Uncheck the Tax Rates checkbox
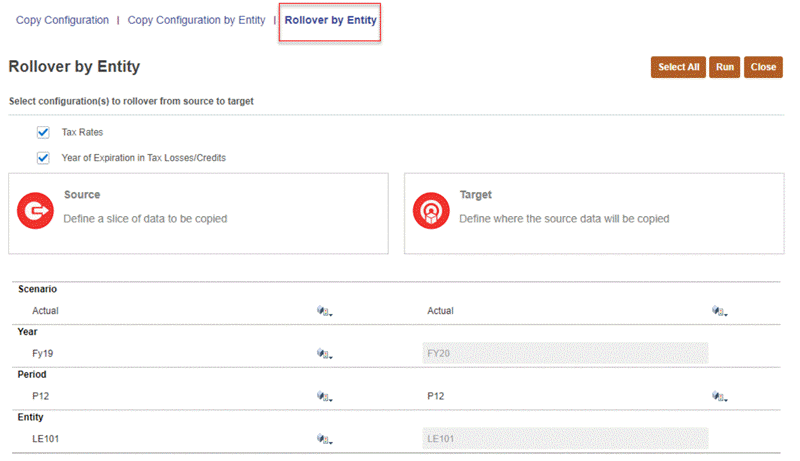This screenshot has width=800, height=461. (x=43, y=133)
